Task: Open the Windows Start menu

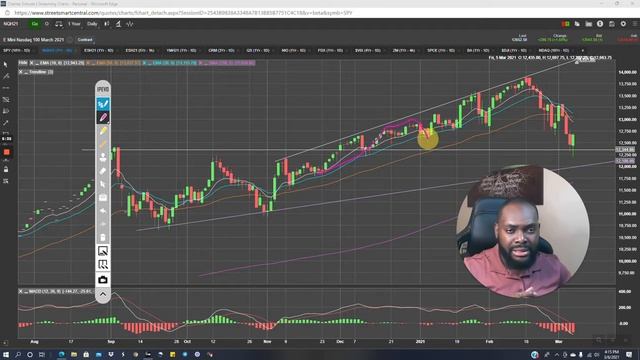Action: (x=6, y=355)
